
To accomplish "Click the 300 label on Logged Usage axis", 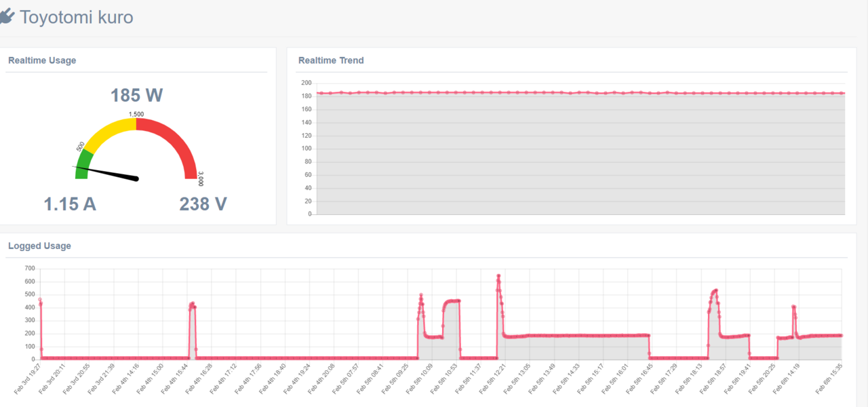I will click(29, 320).
